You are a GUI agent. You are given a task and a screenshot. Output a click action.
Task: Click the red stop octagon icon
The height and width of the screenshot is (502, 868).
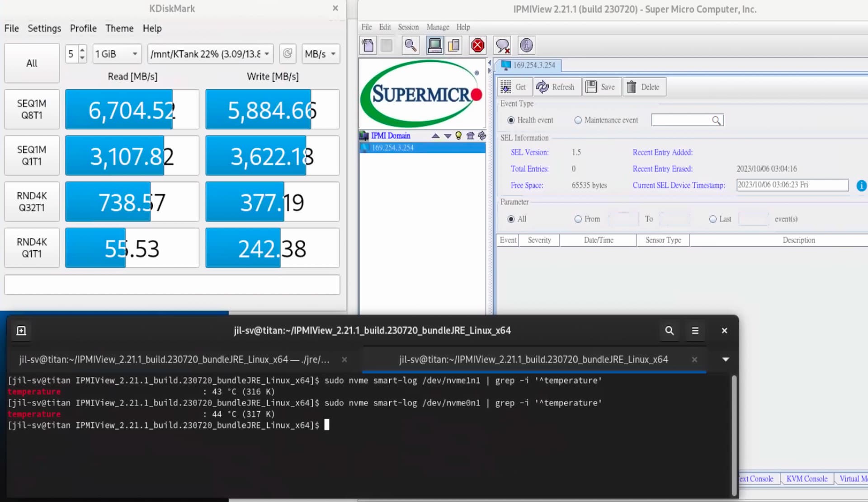pos(477,45)
